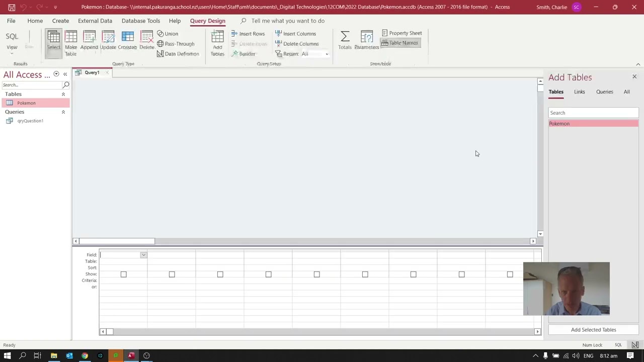Switch to SQL view in status bar
The image size is (644, 362).
[x=618, y=345]
